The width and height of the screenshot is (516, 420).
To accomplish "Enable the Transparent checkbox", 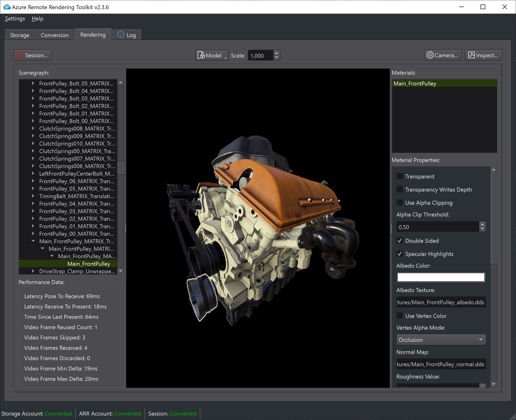I will coord(399,176).
